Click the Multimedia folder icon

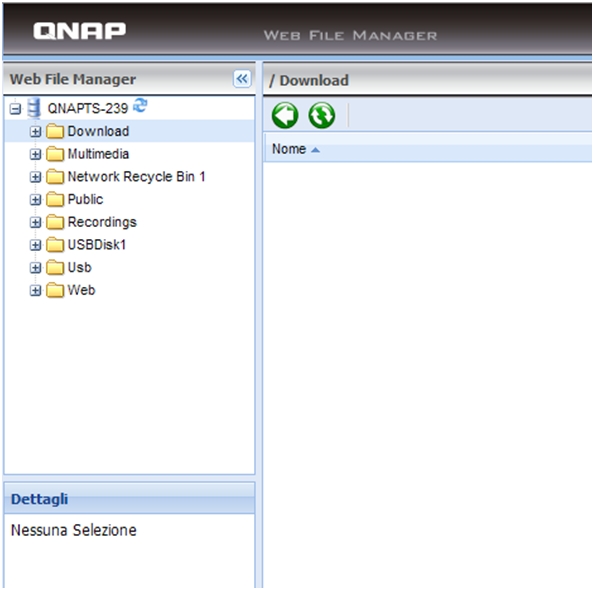point(55,155)
